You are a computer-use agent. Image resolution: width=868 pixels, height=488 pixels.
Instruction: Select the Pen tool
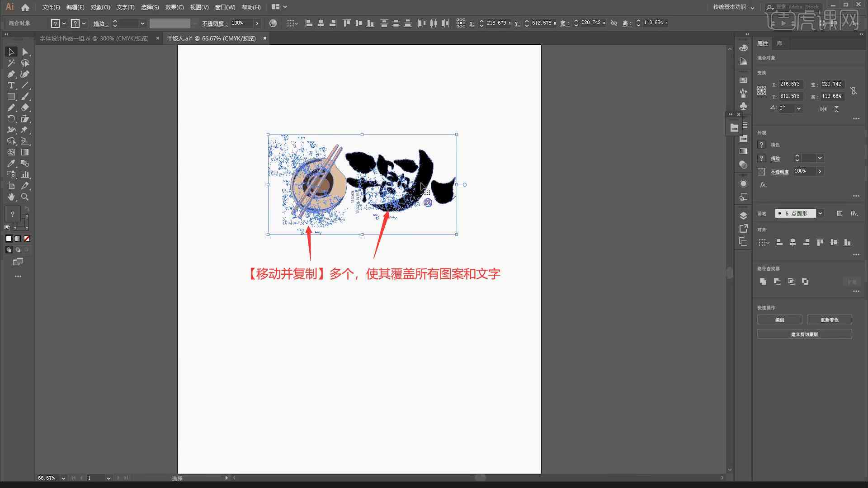coord(11,74)
